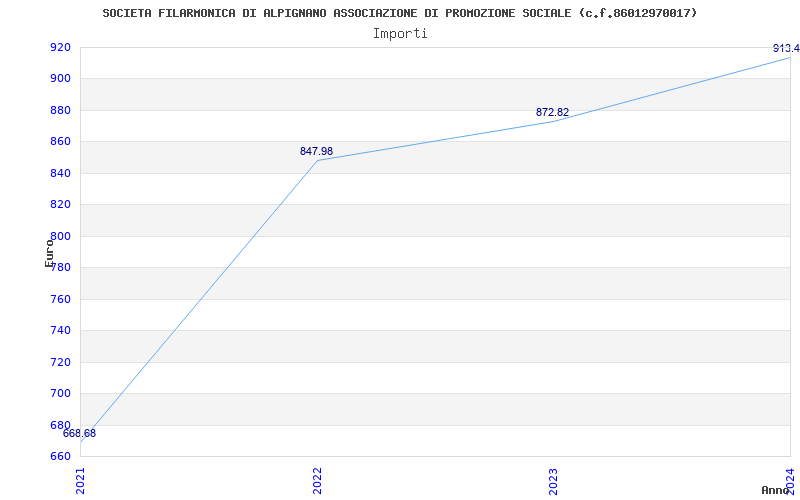
Task: Select the 800 y-axis tick label
Action: point(60,236)
